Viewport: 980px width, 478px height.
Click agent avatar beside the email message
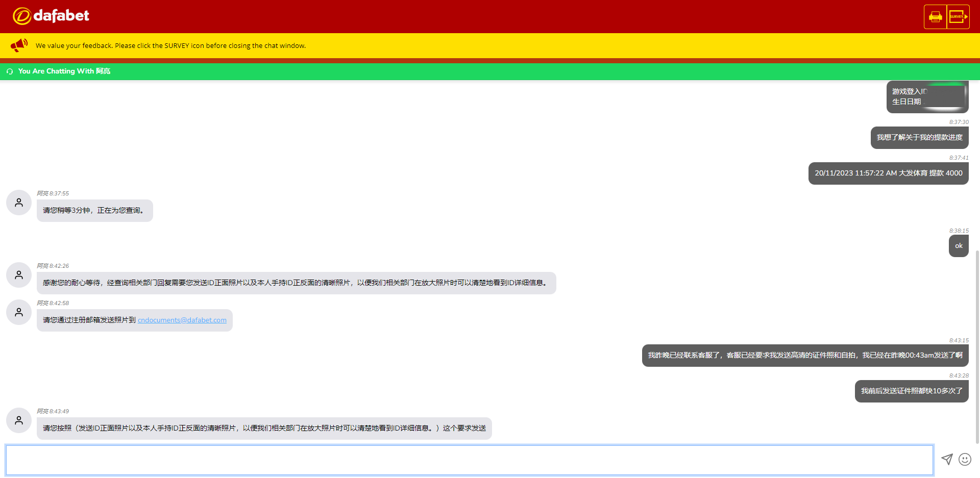pos(19,312)
